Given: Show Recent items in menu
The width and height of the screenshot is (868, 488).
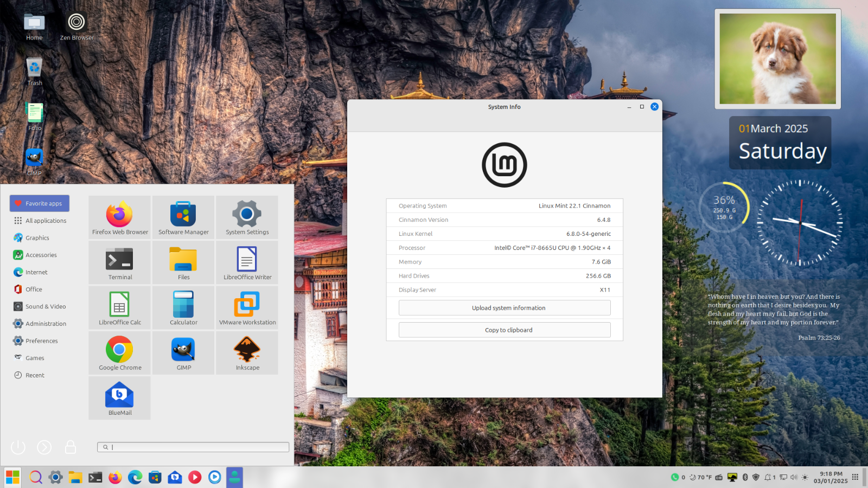Looking at the screenshot, I should point(40,375).
